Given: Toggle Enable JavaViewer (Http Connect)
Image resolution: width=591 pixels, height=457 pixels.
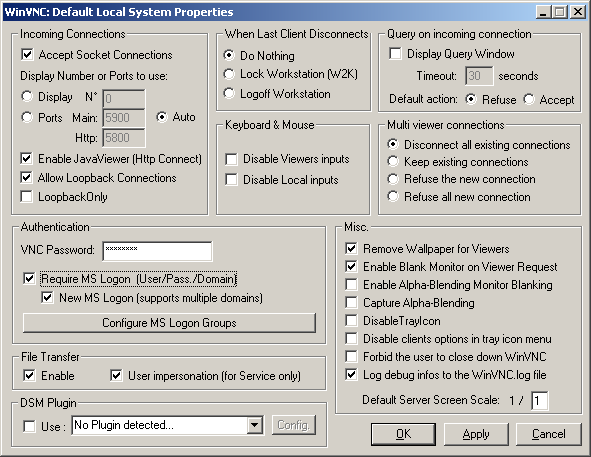Looking at the screenshot, I should tap(26, 159).
